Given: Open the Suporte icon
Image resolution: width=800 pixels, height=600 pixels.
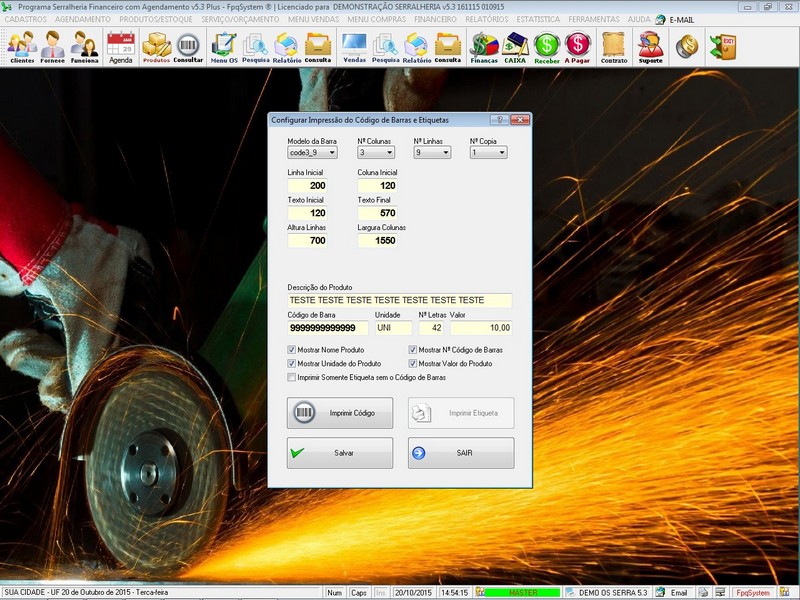Looking at the screenshot, I should 650,46.
